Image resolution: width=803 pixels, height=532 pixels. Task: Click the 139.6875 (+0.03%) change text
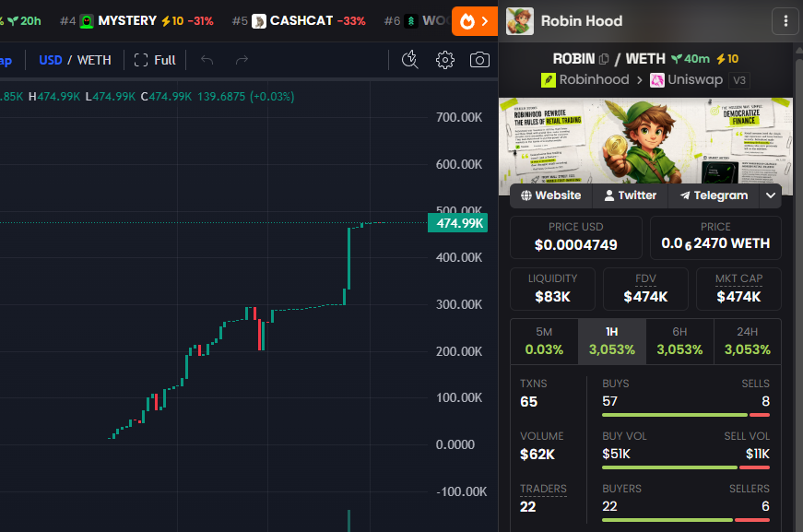click(246, 97)
